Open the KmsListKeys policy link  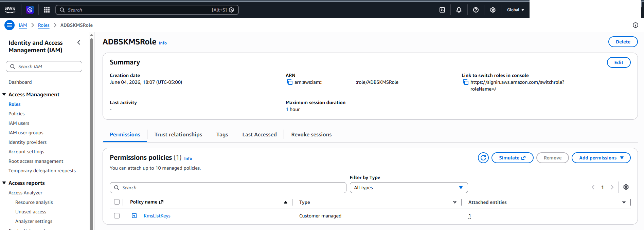(157, 216)
